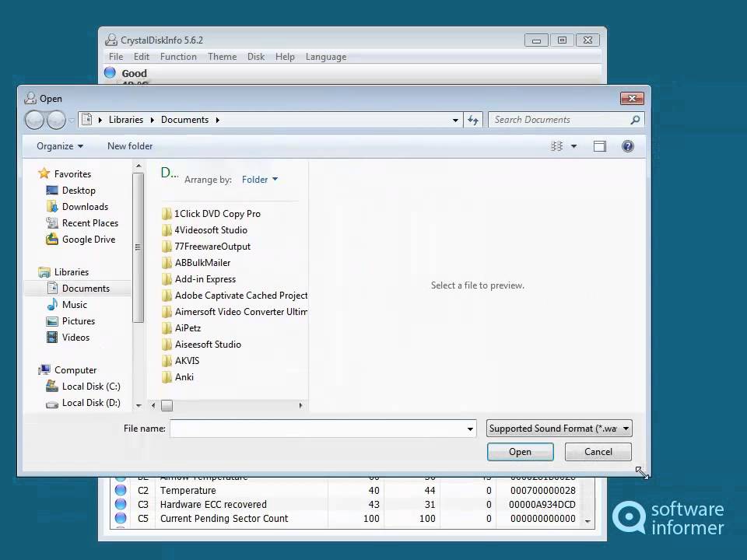Image resolution: width=747 pixels, height=560 pixels.
Task: Open Google Drive from Favorites
Action: pos(80,240)
